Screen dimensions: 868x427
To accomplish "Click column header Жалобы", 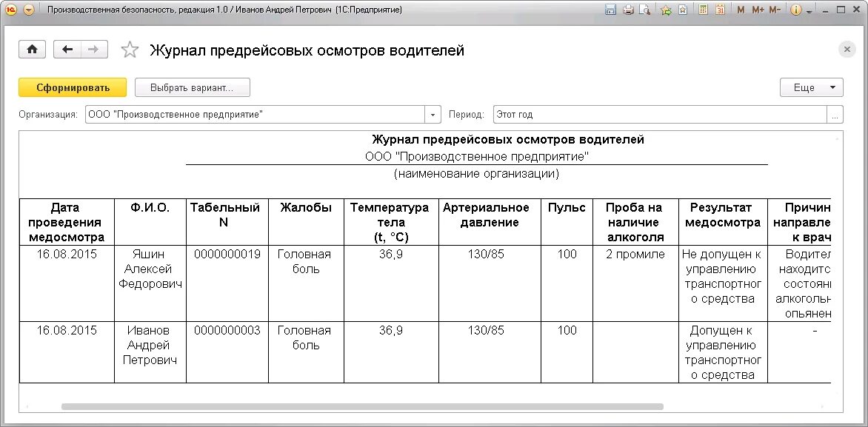I will coord(306,222).
